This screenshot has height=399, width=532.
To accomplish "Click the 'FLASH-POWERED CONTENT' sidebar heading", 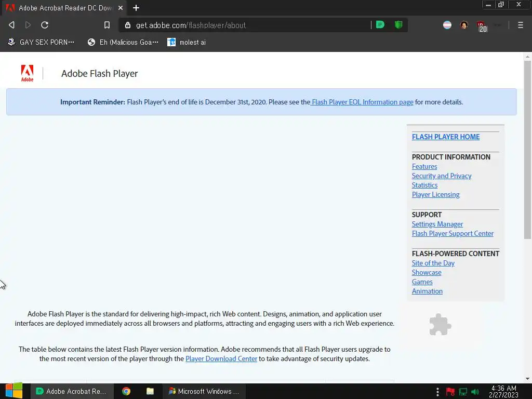I will click(455, 254).
